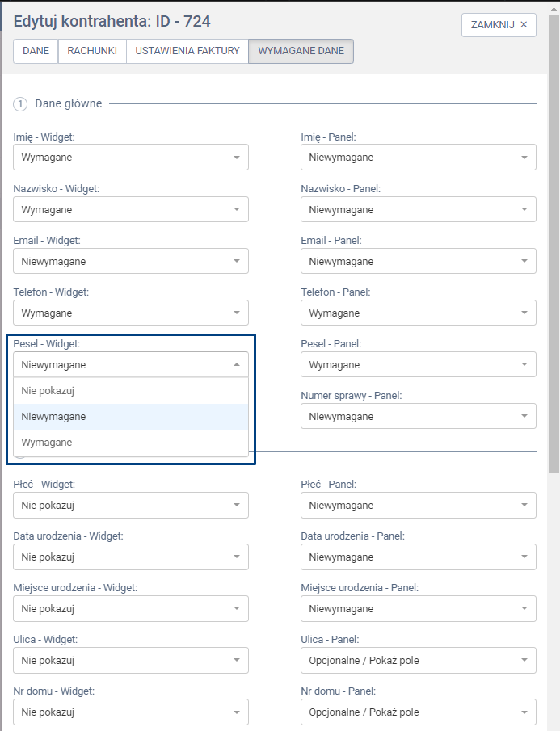
Task: Collapse the open Pesel - Widget dropdown arrow
Action: point(237,364)
